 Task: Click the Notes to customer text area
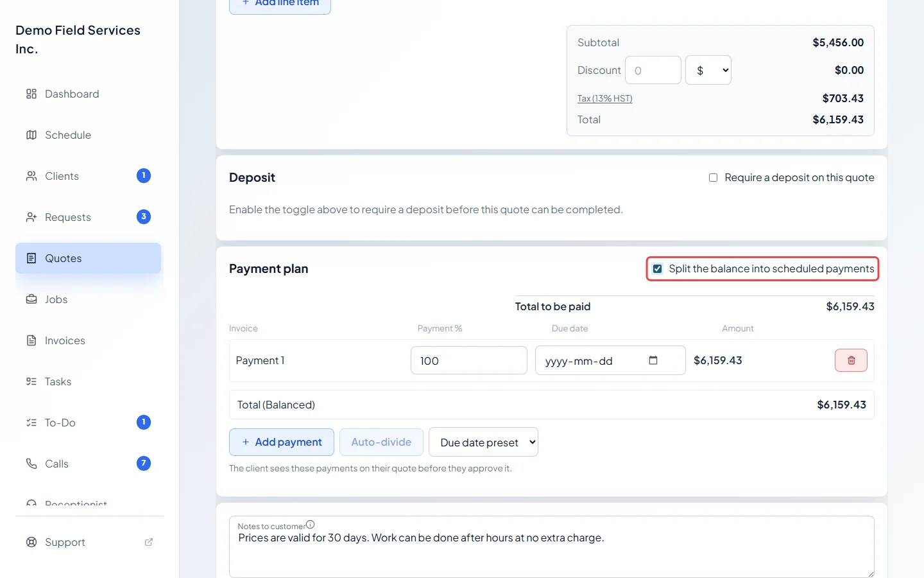coord(552,547)
